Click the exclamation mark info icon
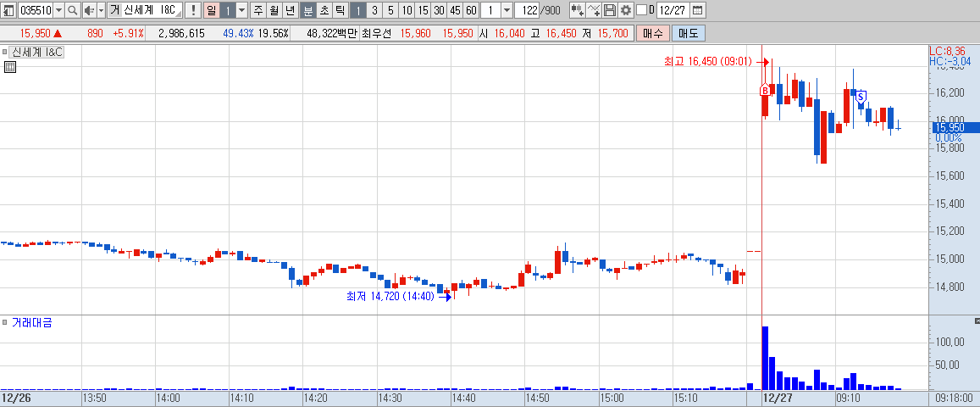980x407 pixels. pyautogui.click(x=193, y=10)
